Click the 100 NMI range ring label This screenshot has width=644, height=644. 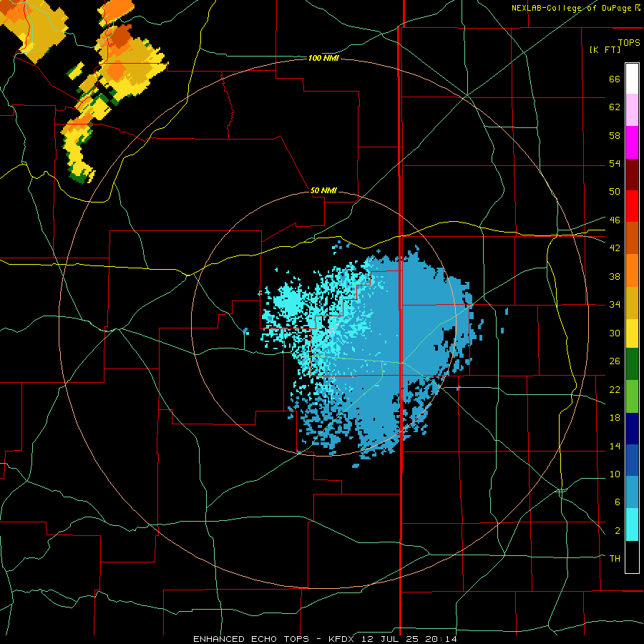(x=323, y=59)
